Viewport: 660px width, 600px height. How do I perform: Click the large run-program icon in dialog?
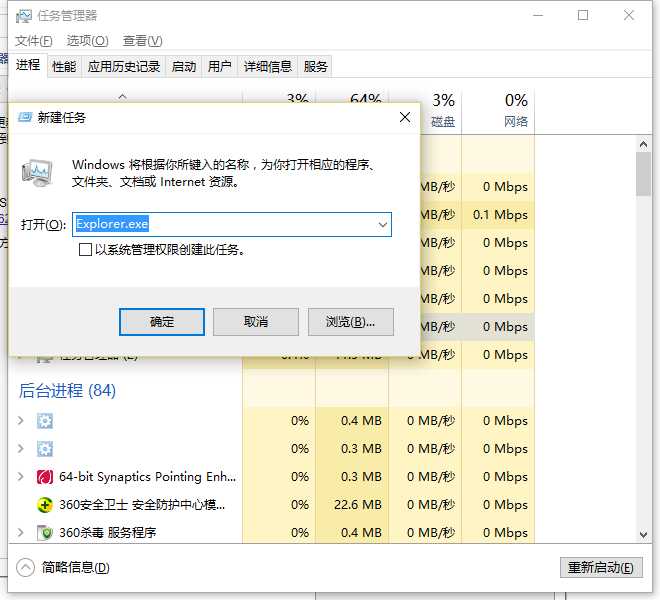coord(37,173)
